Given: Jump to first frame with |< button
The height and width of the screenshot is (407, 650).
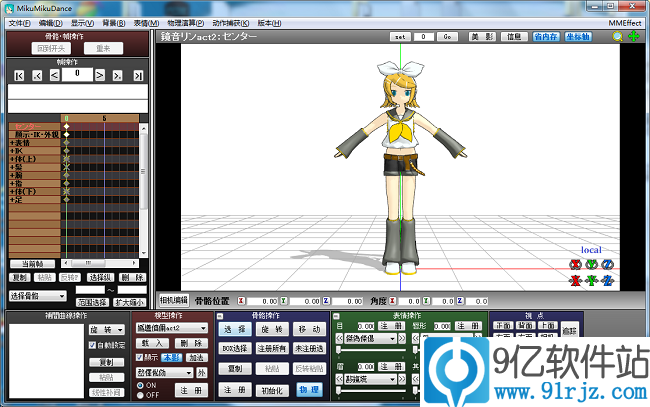Looking at the screenshot, I should tap(19, 75).
